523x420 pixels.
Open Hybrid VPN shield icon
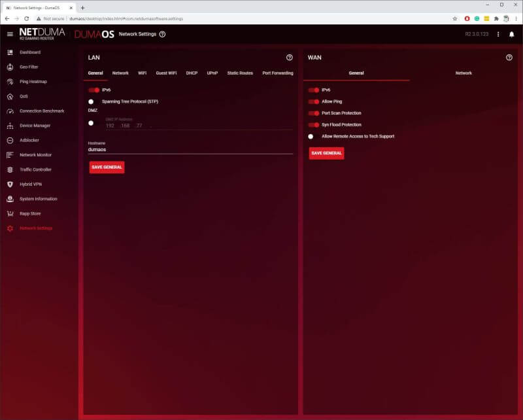coord(10,184)
